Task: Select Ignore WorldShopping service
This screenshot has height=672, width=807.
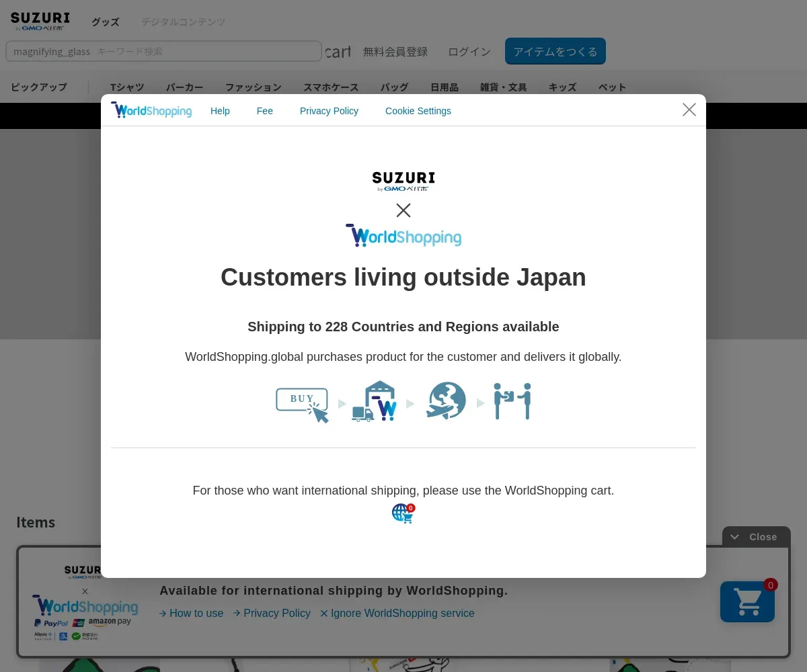Action: [x=397, y=613]
